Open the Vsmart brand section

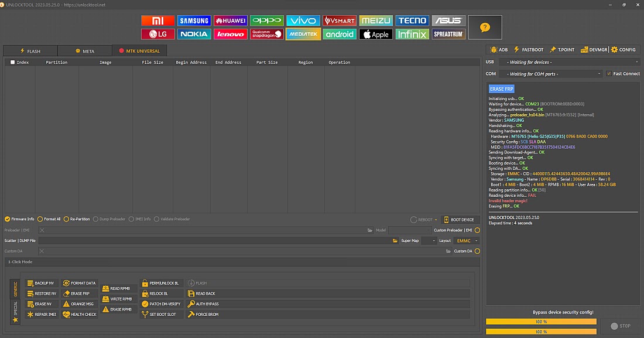(339, 21)
